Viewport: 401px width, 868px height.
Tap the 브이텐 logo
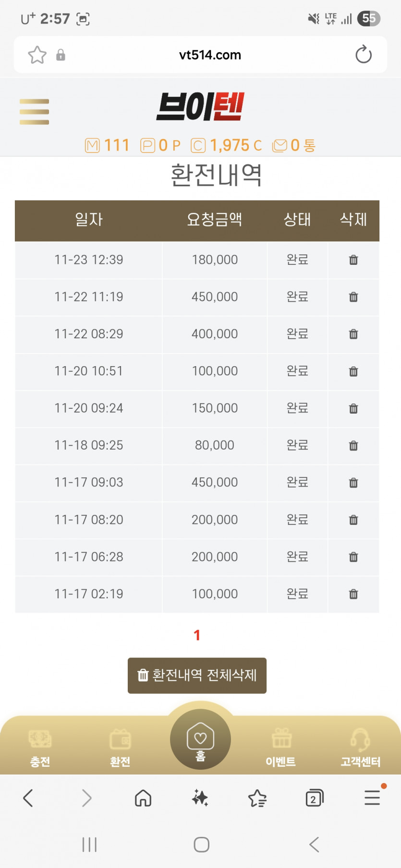pyautogui.click(x=200, y=107)
